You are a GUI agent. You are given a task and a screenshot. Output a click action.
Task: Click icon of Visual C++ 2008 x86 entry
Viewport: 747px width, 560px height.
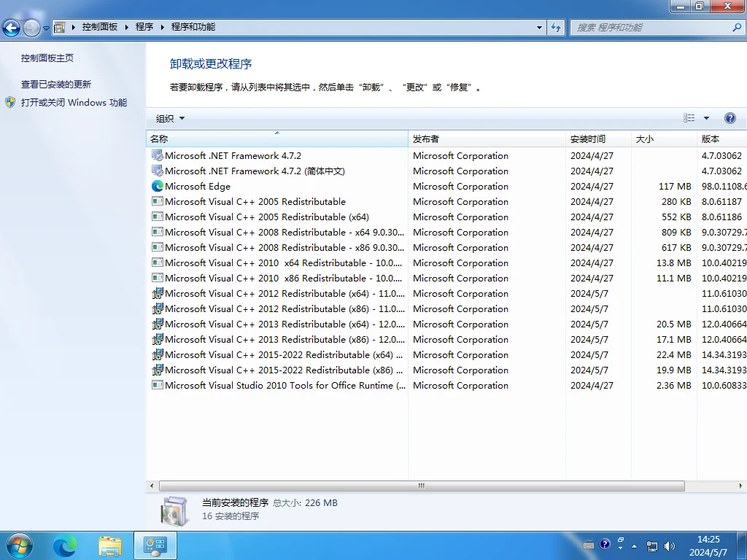coord(158,247)
